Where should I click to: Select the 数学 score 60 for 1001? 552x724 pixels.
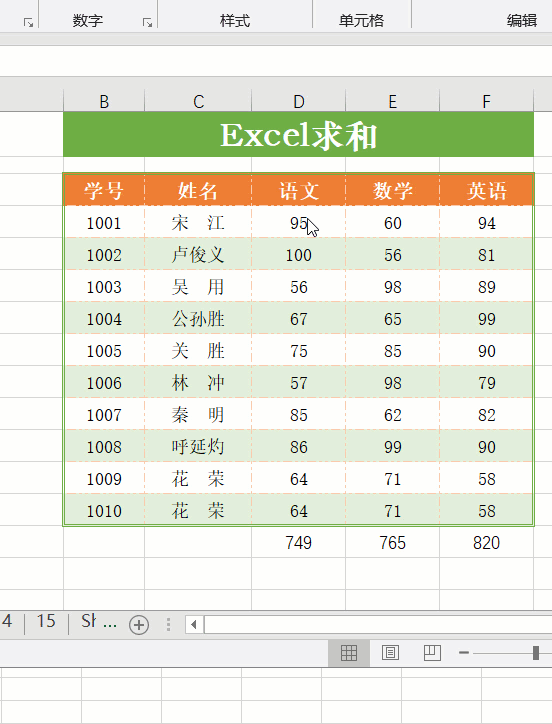393,223
